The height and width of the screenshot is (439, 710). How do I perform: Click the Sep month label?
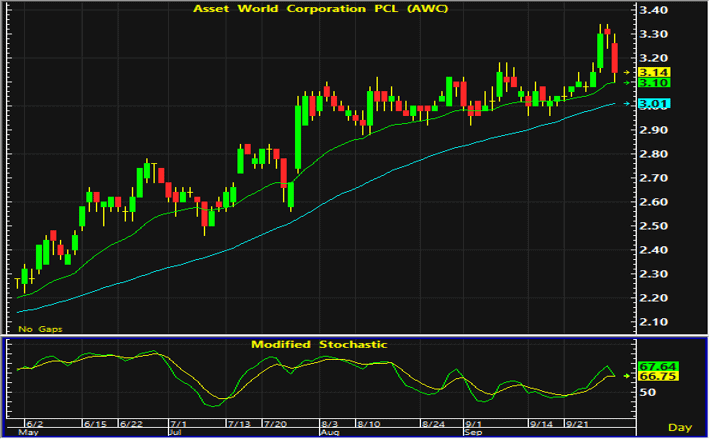pyautogui.click(x=473, y=432)
